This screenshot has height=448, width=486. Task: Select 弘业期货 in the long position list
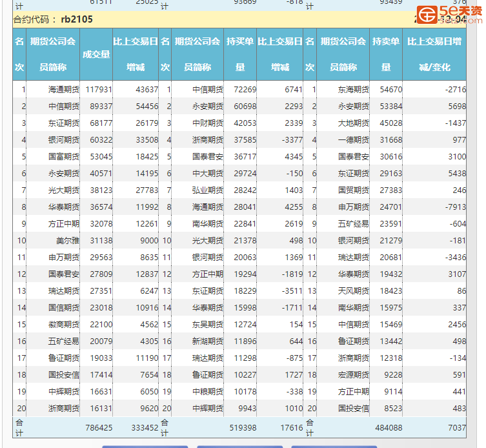(208, 190)
